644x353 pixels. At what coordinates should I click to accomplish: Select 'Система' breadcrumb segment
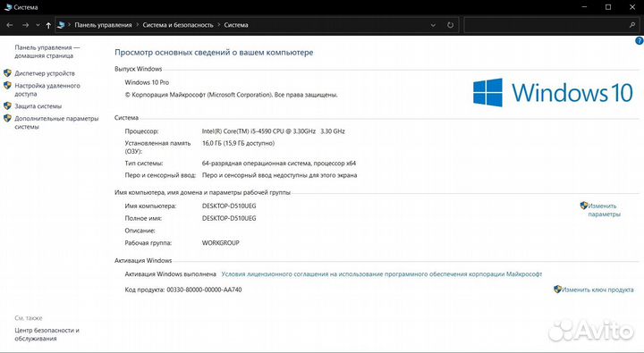pyautogui.click(x=236, y=25)
